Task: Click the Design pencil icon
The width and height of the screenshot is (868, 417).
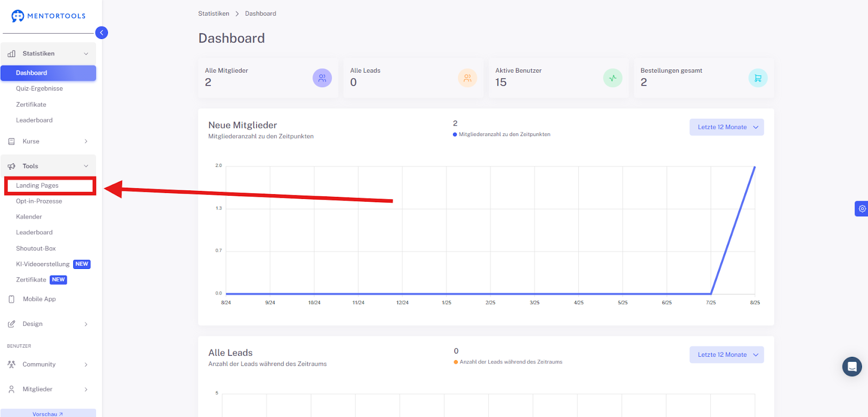Action: tap(11, 324)
